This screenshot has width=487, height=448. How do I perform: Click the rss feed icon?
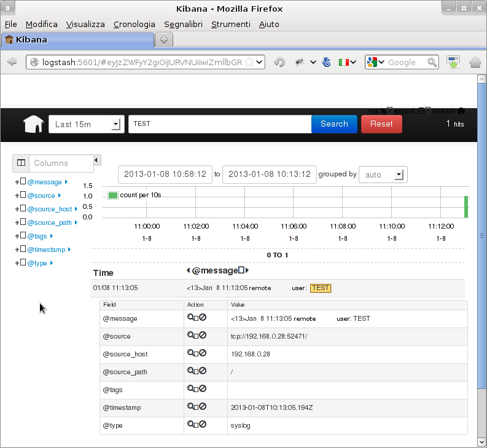384,111
